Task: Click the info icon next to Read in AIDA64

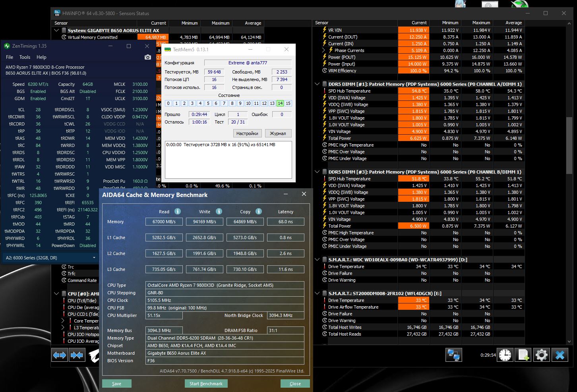Action: pyautogui.click(x=178, y=211)
